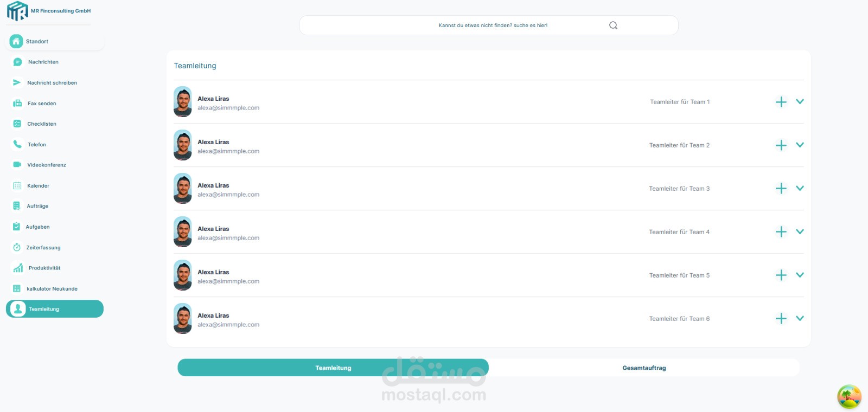Click the Aufgaben clipboard icon
Viewport: 868px width, 412px height.
tap(17, 227)
